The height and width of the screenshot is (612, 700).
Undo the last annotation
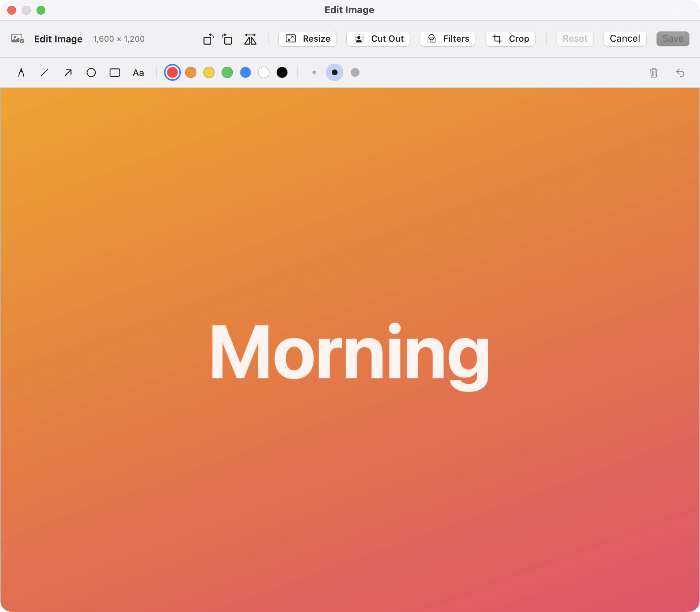[680, 72]
